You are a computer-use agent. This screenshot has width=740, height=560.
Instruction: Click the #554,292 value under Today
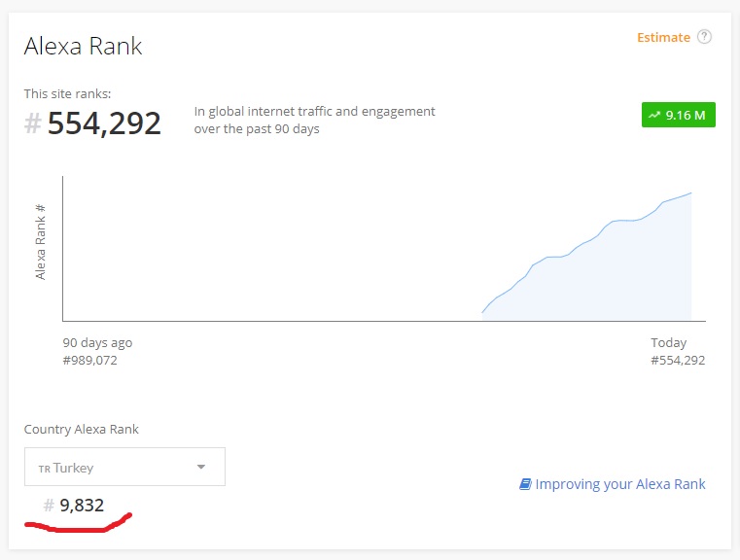point(678,361)
